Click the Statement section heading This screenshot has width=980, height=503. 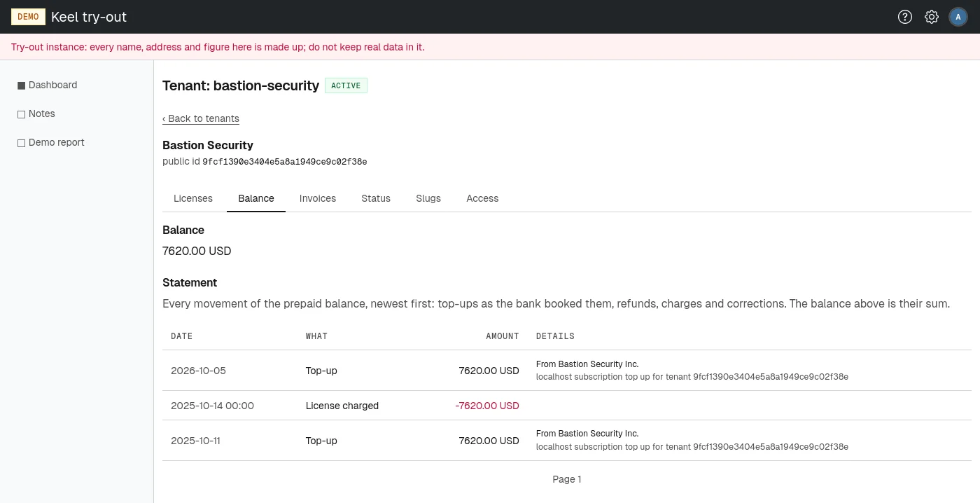point(190,282)
